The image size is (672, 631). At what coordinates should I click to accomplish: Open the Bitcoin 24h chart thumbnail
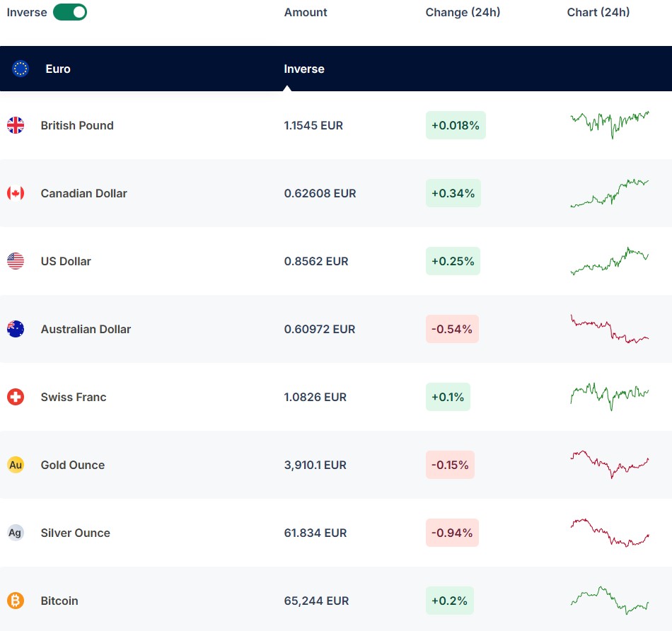point(609,601)
